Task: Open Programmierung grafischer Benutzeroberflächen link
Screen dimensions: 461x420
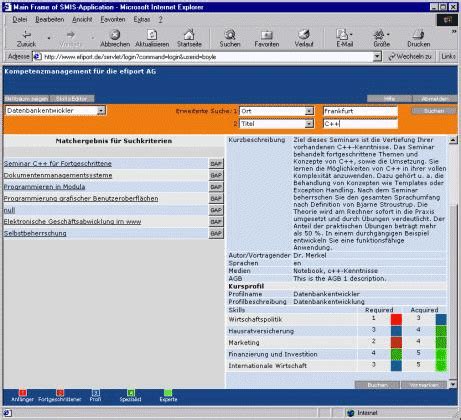Action: (81, 199)
